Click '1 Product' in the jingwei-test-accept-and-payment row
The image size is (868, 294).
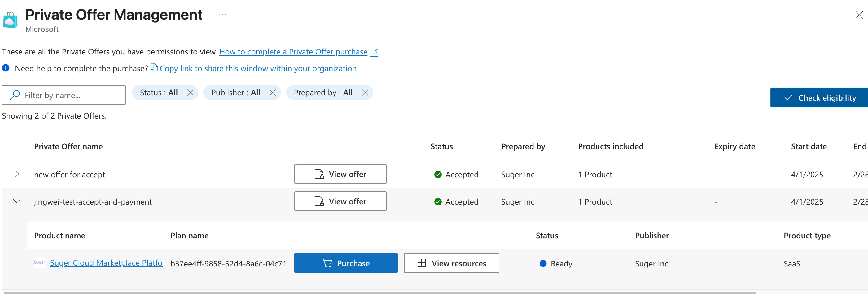pyautogui.click(x=595, y=202)
